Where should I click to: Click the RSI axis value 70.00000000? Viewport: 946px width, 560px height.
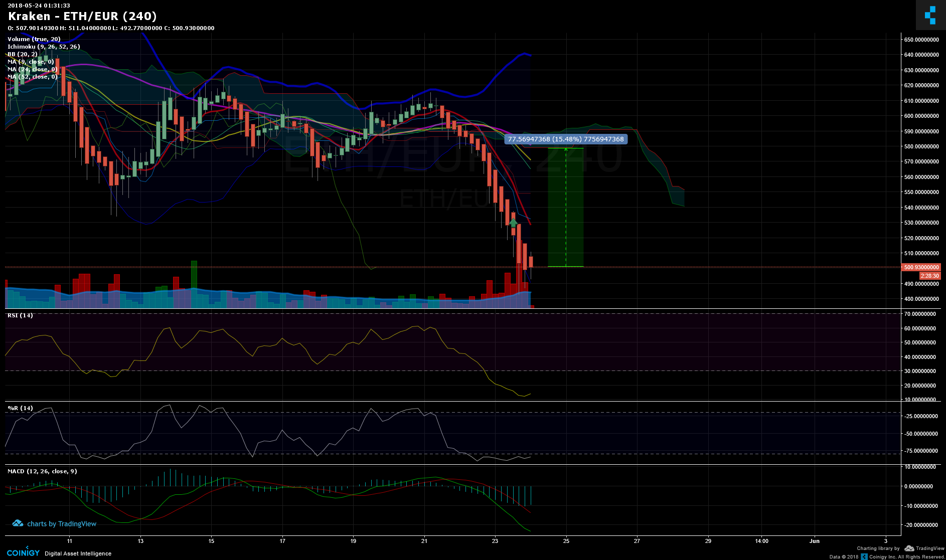tap(920, 314)
